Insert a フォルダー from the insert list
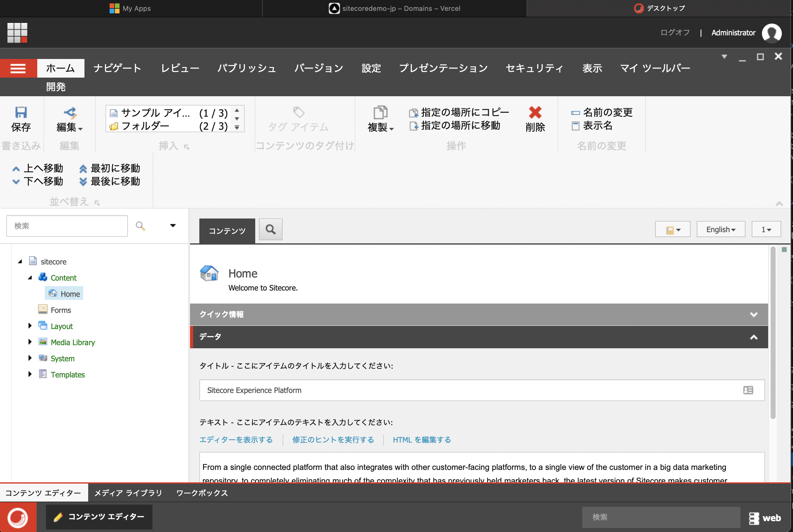 click(x=169, y=126)
